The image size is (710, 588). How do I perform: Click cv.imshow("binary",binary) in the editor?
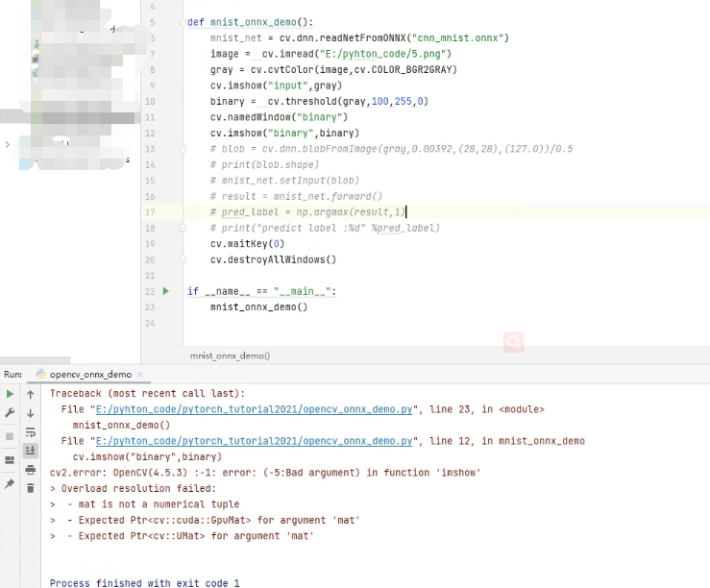point(284,134)
